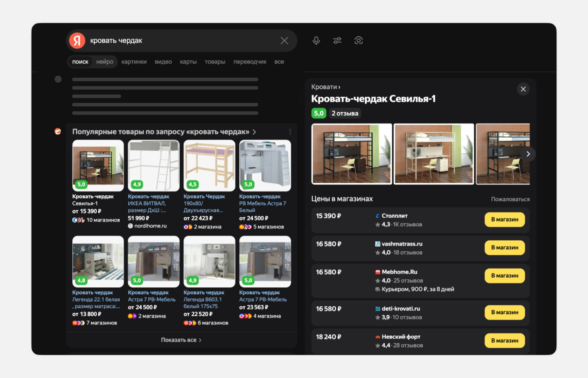This screenshot has height=378, width=588.
Task: Open Легенда 22.1 белая bed thumbnail
Action: click(98, 261)
